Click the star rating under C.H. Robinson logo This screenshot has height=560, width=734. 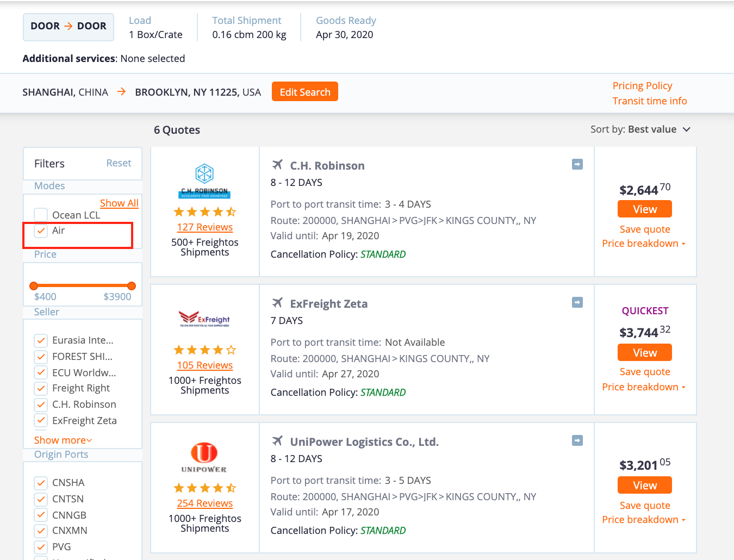(204, 212)
